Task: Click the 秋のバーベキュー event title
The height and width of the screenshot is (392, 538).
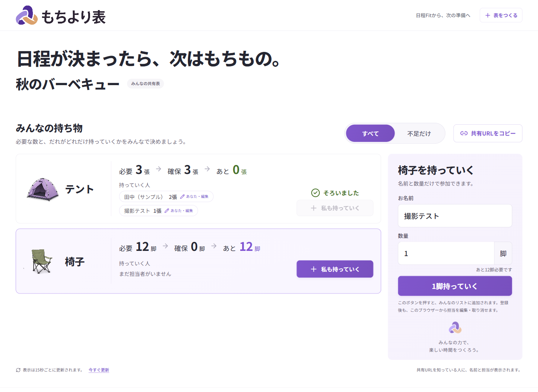Action: pyautogui.click(x=67, y=84)
